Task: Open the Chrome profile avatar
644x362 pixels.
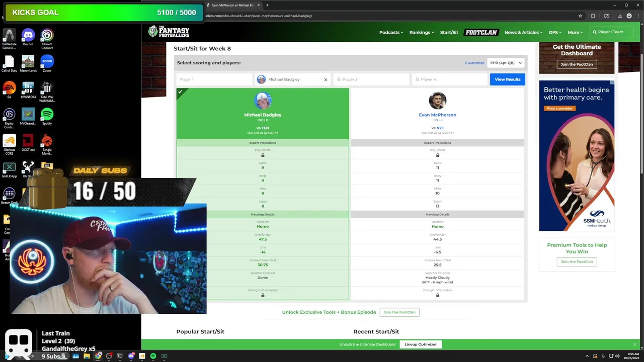Action: pos(629,16)
